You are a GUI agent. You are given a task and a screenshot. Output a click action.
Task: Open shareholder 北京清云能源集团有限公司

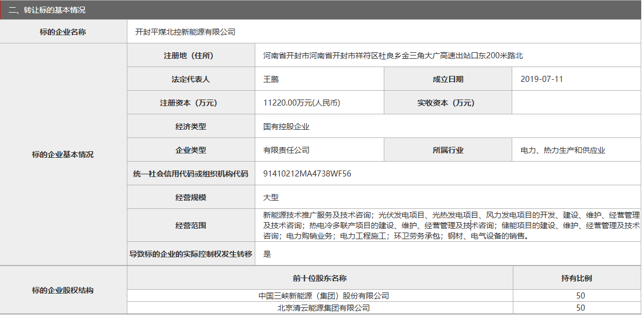pos(324,308)
